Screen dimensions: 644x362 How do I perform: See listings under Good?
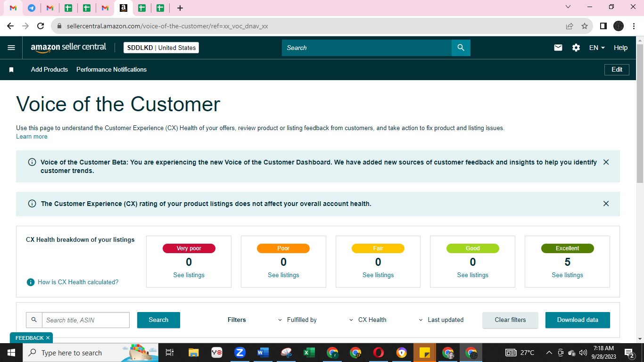(473, 275)
